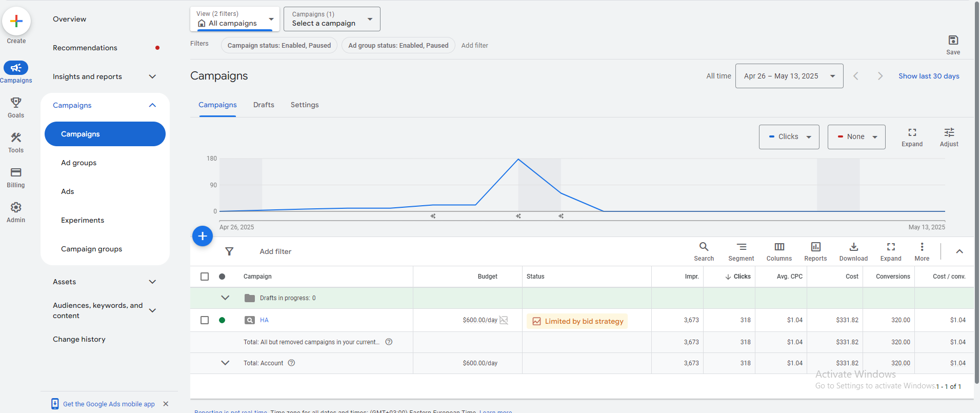Expand the Drafts in progress row
980x413 pixels.
click(225, 298)
